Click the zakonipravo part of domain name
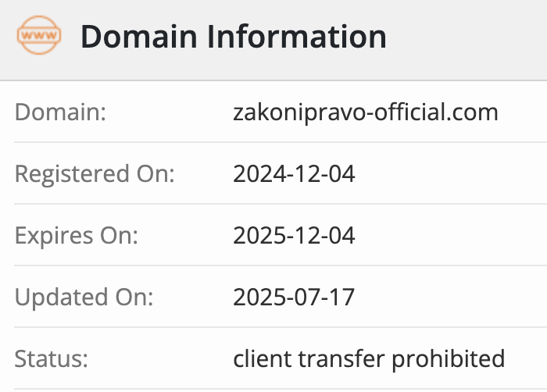Viewport: 547px width, 392px height. tap(299, 113)
